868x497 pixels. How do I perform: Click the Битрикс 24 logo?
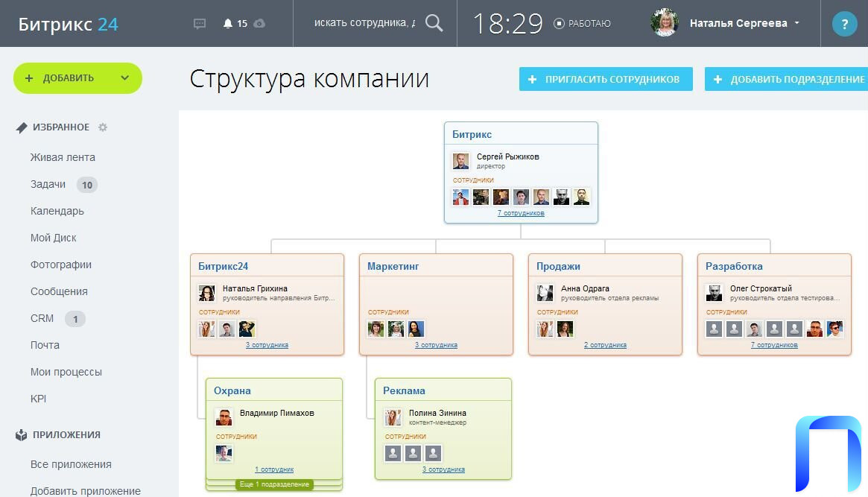68,25
